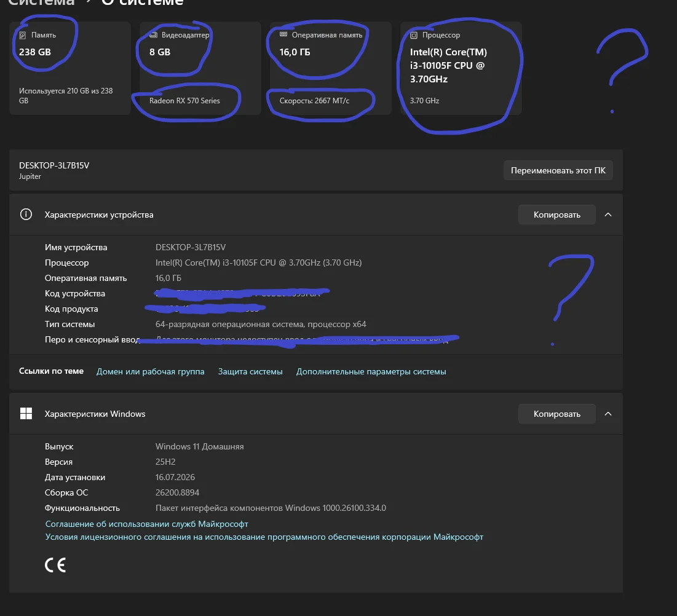Viewport: 677px width, 616px height.
Task: Open the Домен или рабочая группа link
Action: tap(150, 371)
